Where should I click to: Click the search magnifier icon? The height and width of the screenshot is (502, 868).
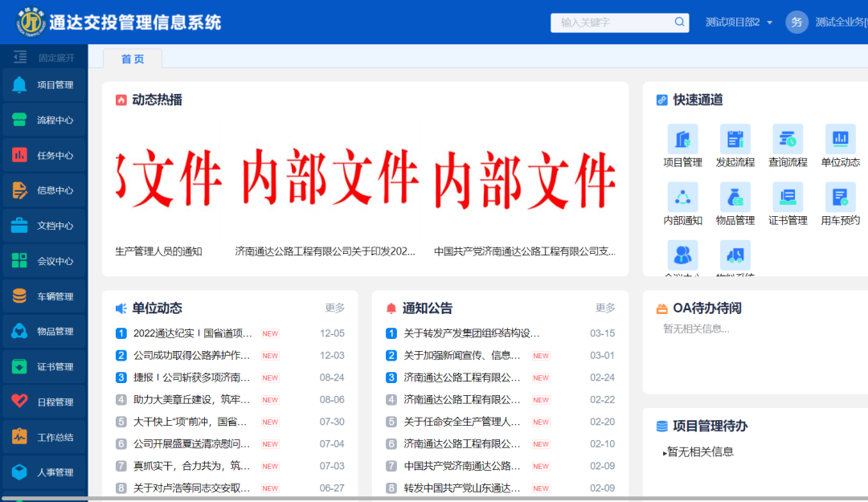point(679,22)
